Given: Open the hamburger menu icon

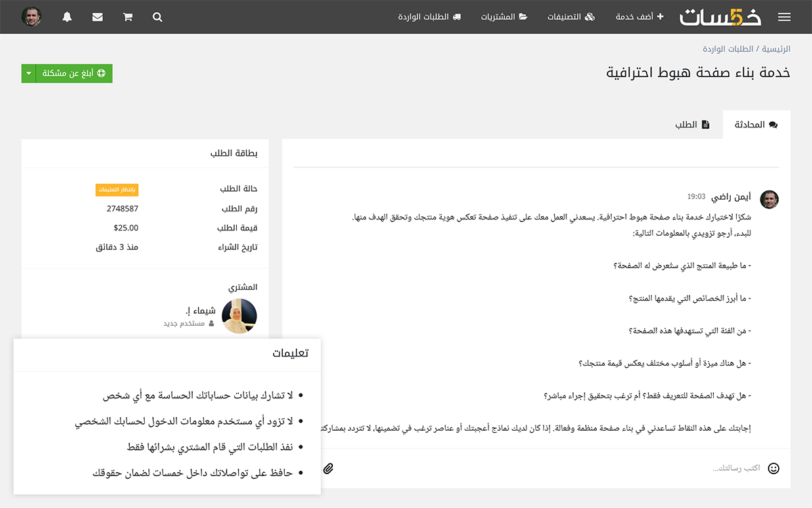Looking at the screenshot, I should click(784, 17).
